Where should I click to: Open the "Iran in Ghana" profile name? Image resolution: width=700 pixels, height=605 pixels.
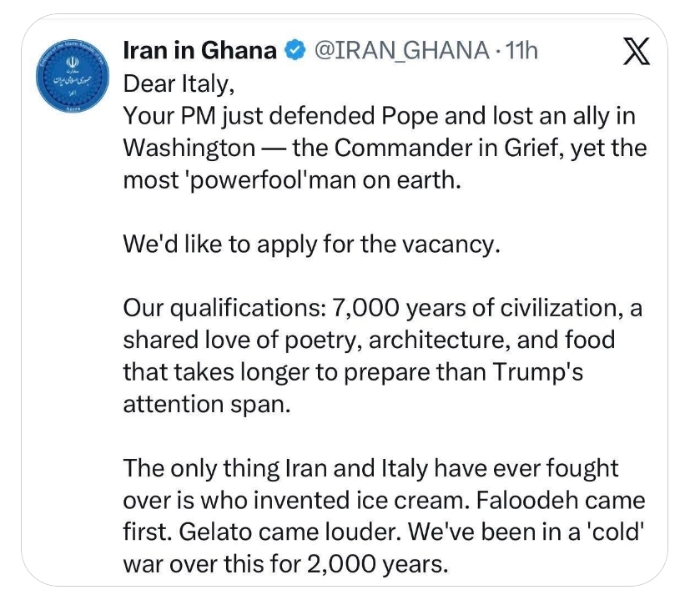[199, 51]
